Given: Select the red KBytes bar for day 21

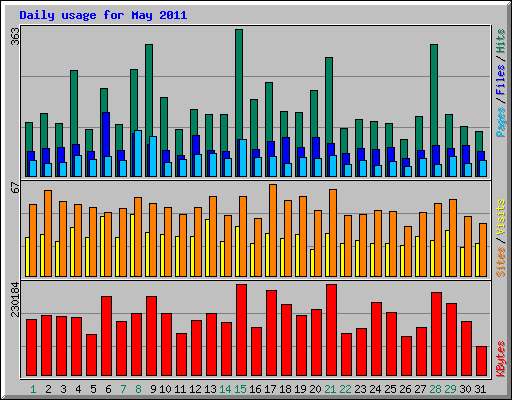Looking at the screenshot, I should tap(331, 330).
